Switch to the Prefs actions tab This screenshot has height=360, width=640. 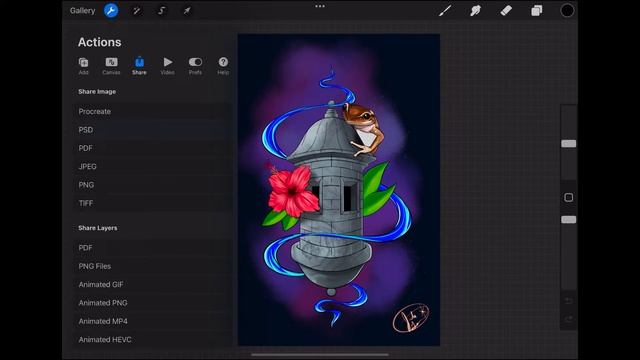[195, 66]
